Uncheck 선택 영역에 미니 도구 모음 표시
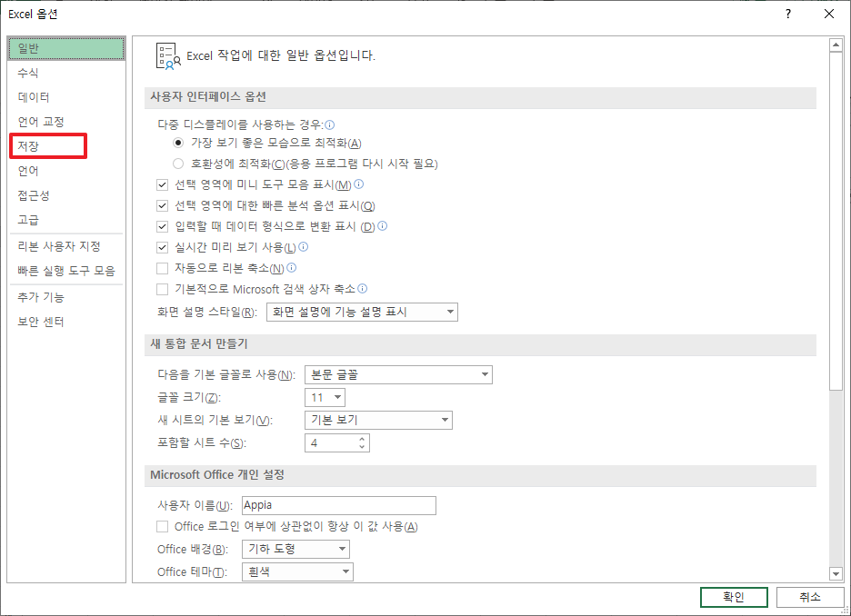The image size is (851, 616). [x=162, y=185]
